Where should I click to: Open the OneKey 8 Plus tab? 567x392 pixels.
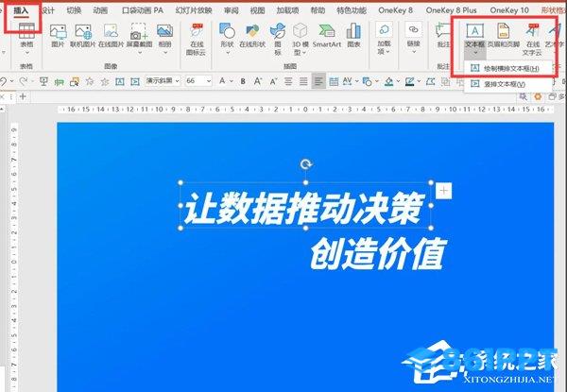[x=451, y=10]
